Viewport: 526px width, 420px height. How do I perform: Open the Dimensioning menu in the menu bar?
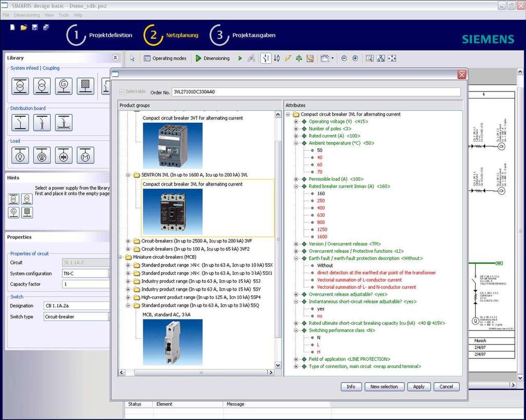[x=27, y=15]
